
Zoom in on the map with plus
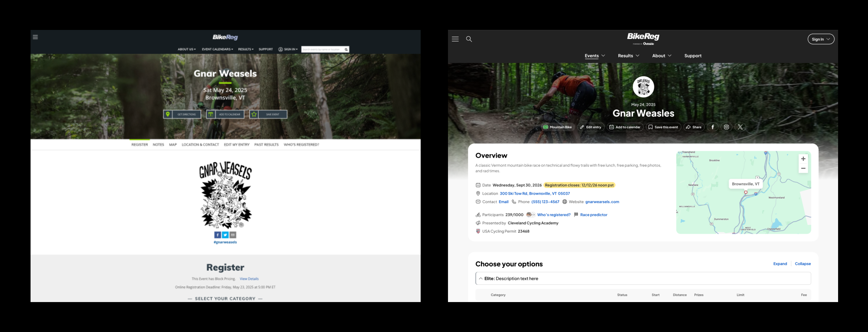pos(803,159)
